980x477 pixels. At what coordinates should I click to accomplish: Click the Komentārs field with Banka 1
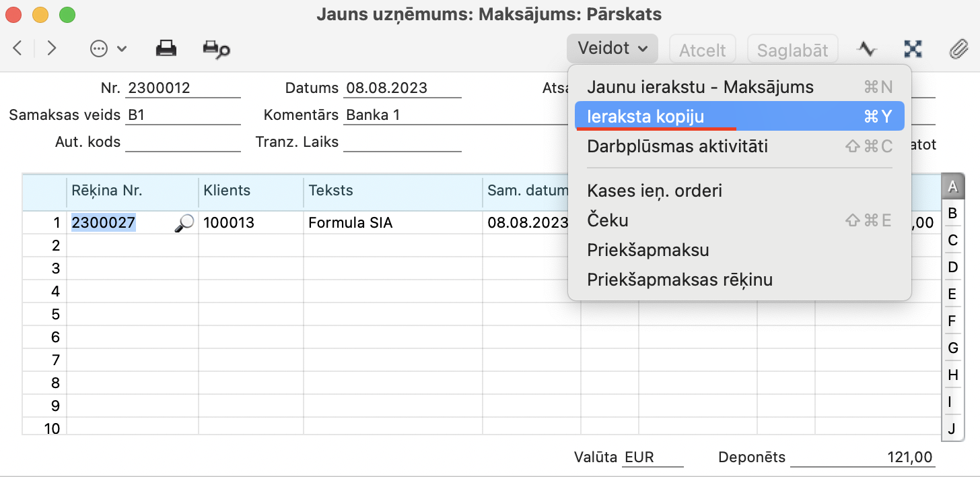click(444, 115)
